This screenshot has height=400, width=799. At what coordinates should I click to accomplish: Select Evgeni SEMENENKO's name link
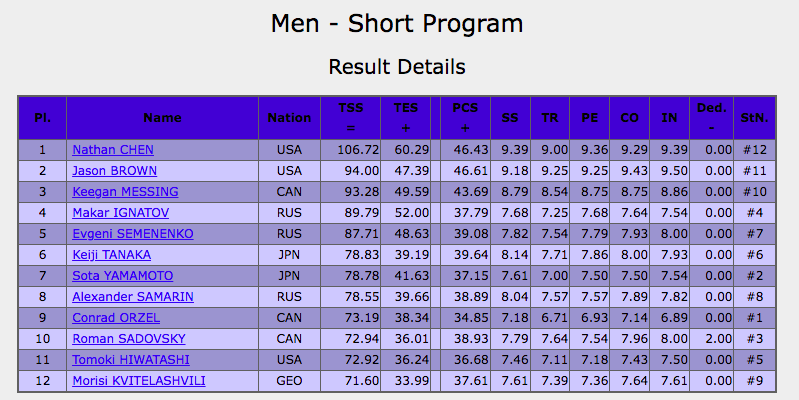133,234
